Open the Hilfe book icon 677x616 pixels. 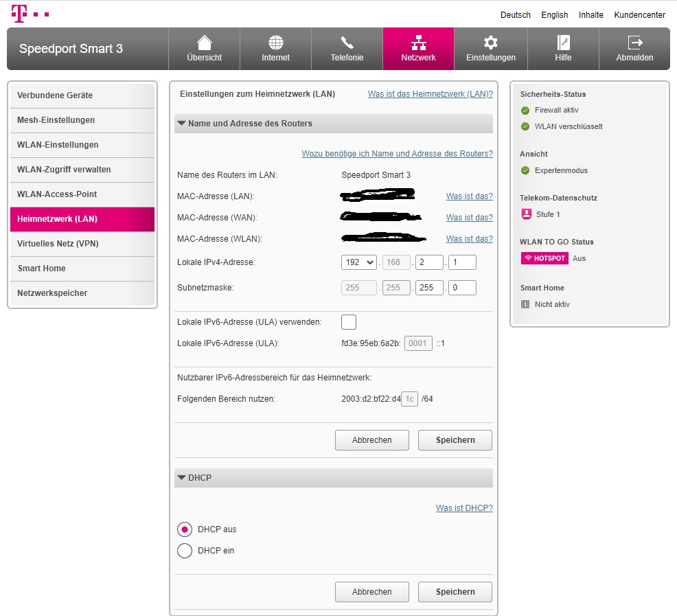[x=564, y=43]
